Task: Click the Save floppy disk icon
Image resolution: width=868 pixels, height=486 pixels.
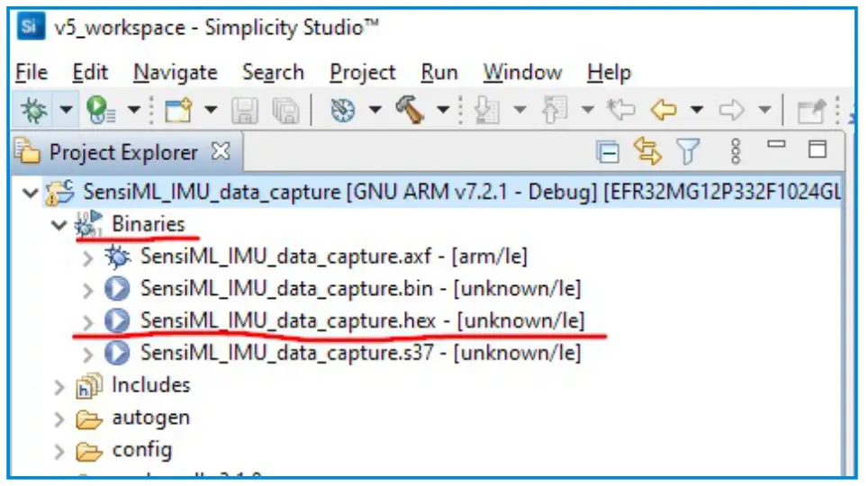Action: pyautogui.click(x=245, y=110)
